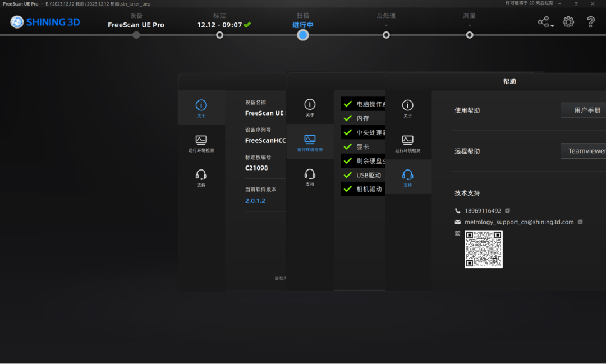Open 关于 tab in 帮助 window
The width and height of the screenshot is (606, 364).
coord(408,108)
